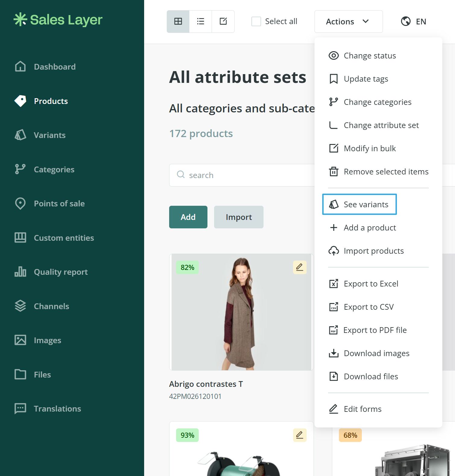
Task: Edit the 93% product via pencil icon
Action: 300,435
